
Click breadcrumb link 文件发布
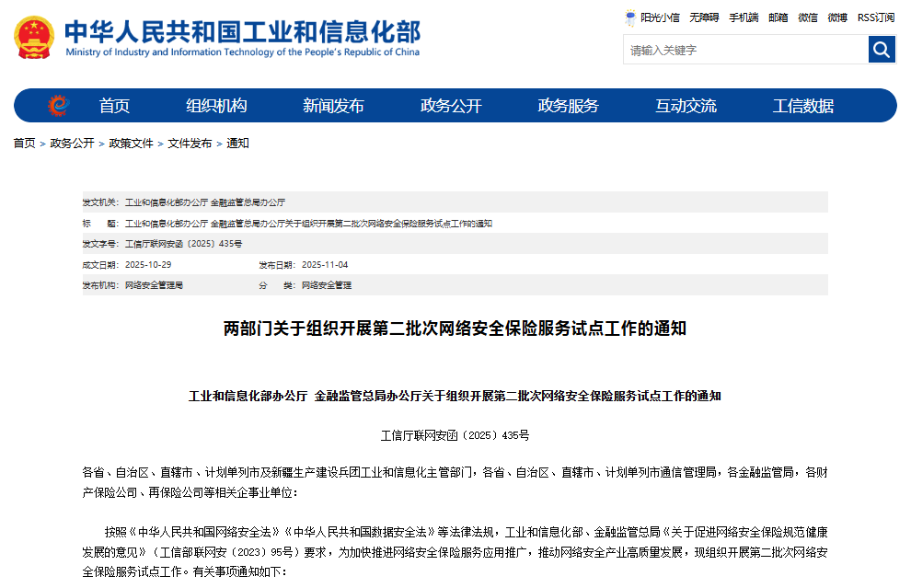(190, 143)
